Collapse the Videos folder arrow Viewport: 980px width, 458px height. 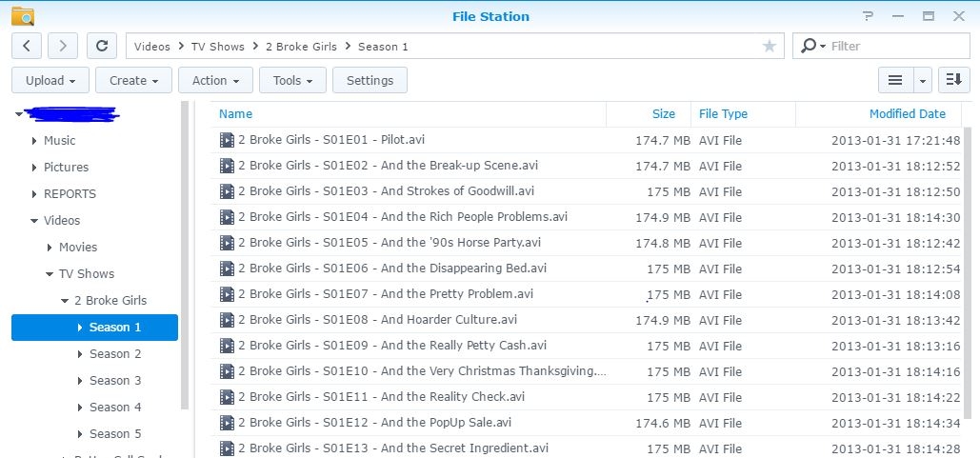pyautogui.click(x=33, y=221)
